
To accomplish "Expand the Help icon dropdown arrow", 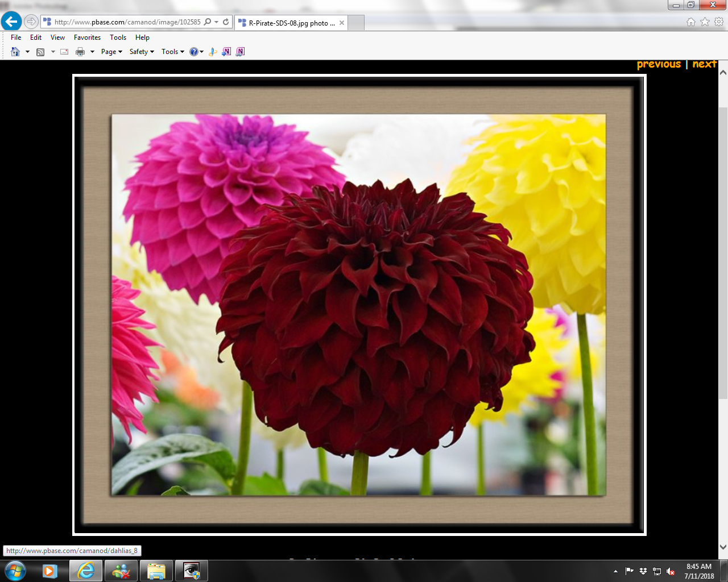I will [201, 52].
